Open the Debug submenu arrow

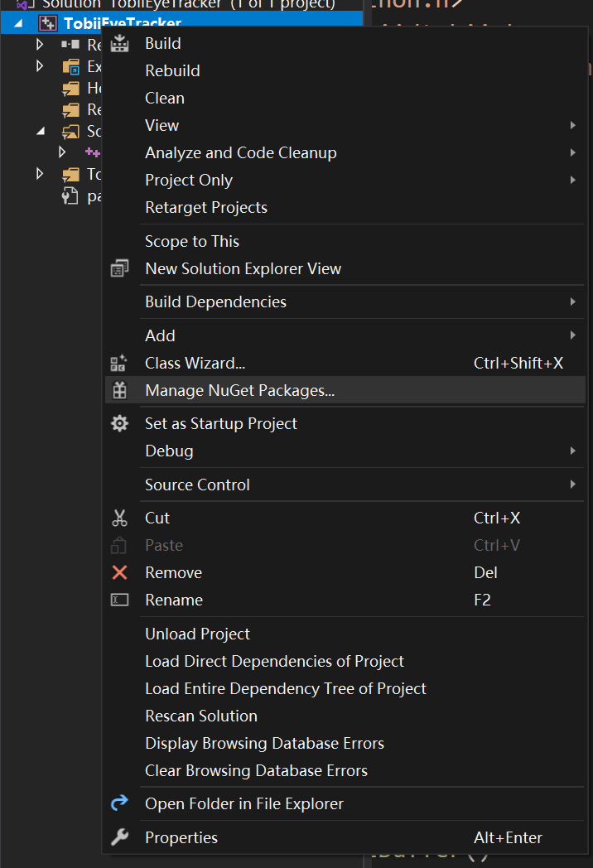(x=572, y=451)
